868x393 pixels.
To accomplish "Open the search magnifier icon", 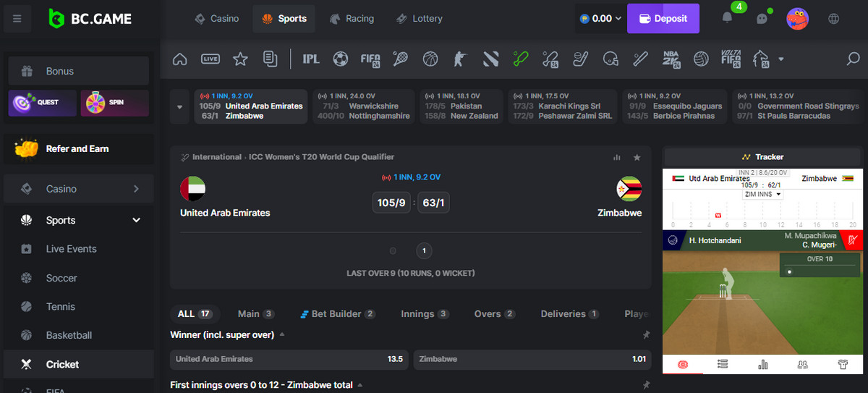I will coord(853,59).
